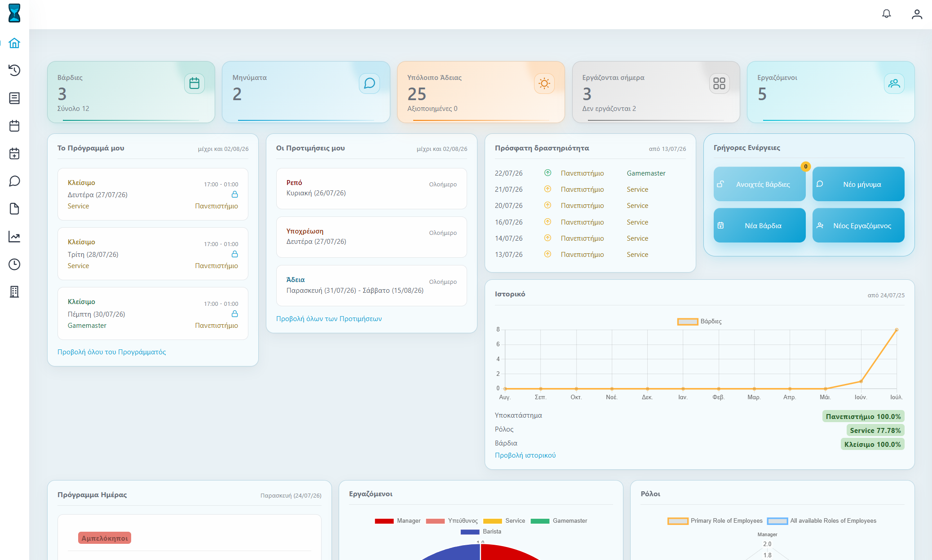Open the statistics chart icon in the sidebar
This screenshot has width=932, height=560.
pos(14,237)
